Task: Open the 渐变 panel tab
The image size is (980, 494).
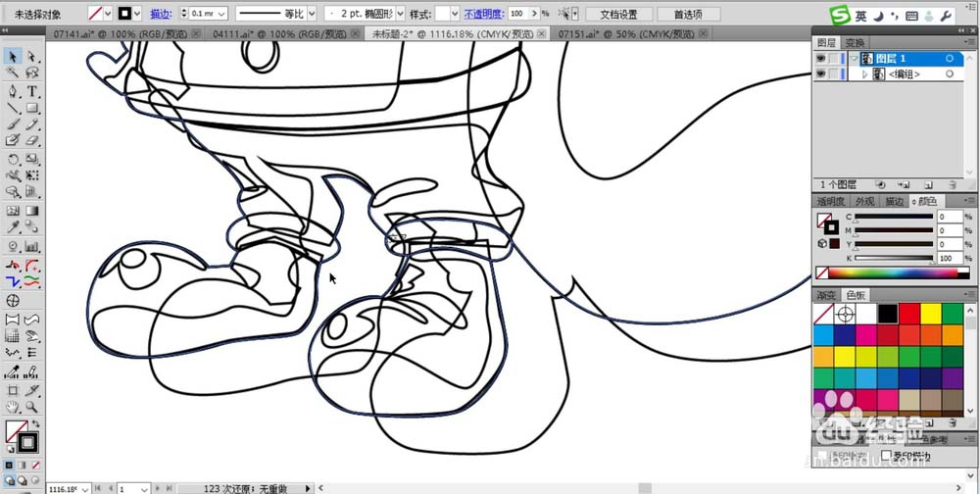Action: click(x=826, y=294)
